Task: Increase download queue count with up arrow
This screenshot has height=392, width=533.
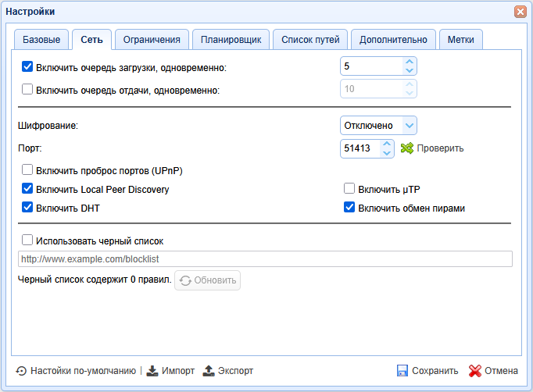Action: [x=408, y=62]
